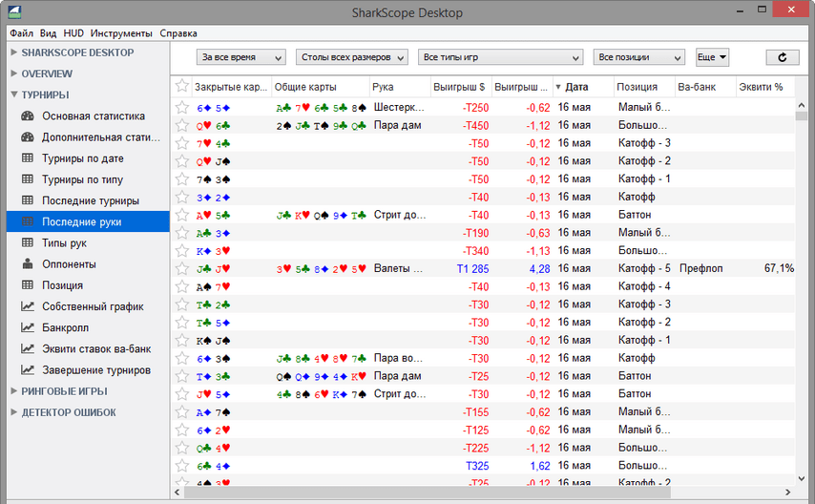815x504 pixels.
Task: Star the T♦ 3♣ Пара дам row
Action: [x=181, y=376]
